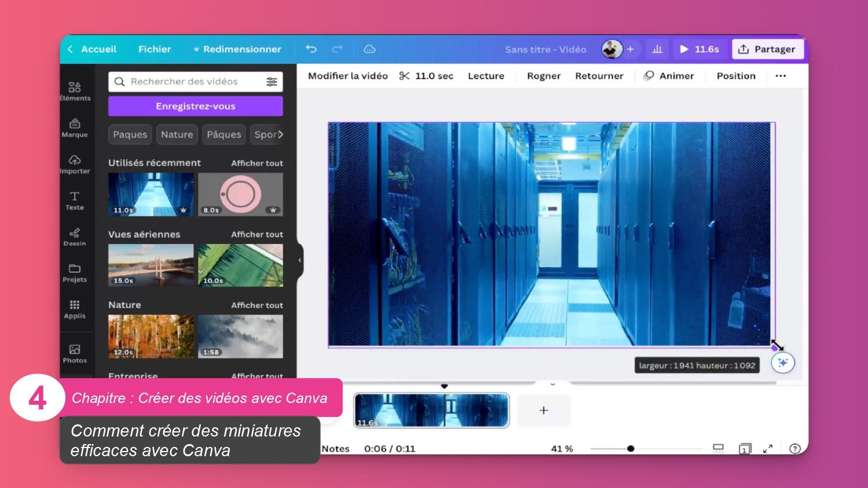Open the grid view pages icon

(x=745, y=449)
